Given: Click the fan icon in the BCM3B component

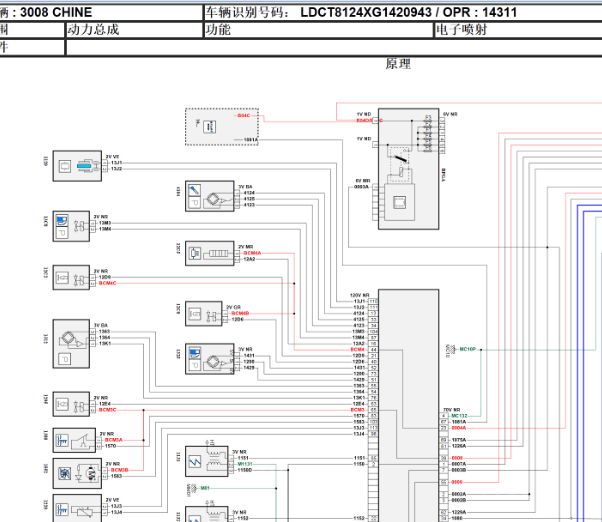Looking at the screenshot, I should (64, 474).
